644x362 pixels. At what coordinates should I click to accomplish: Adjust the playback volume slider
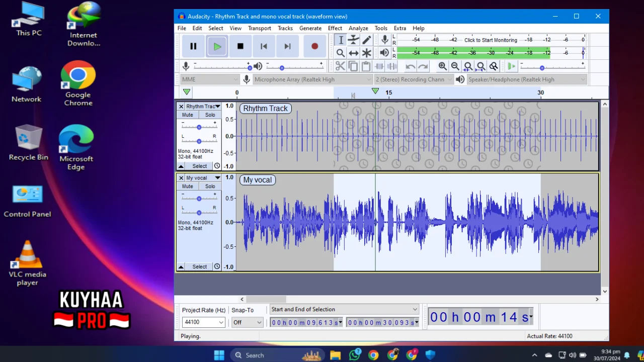pos(295,67)
